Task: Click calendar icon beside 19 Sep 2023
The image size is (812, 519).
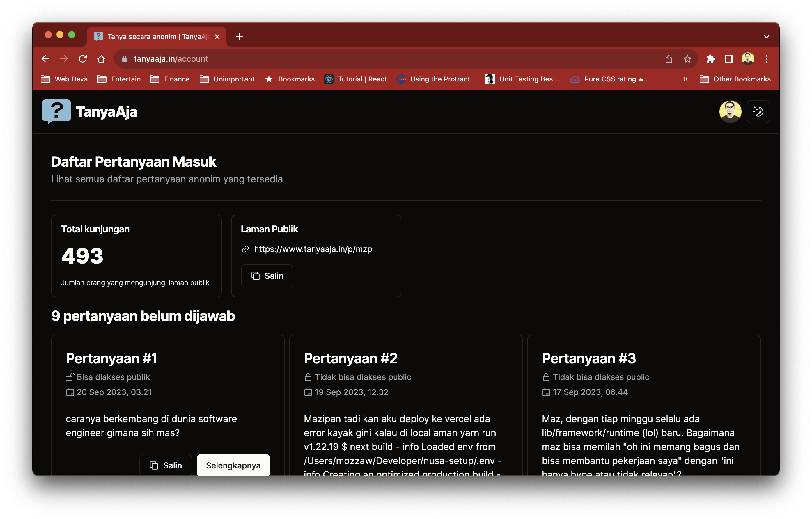Action: [308, 392]
